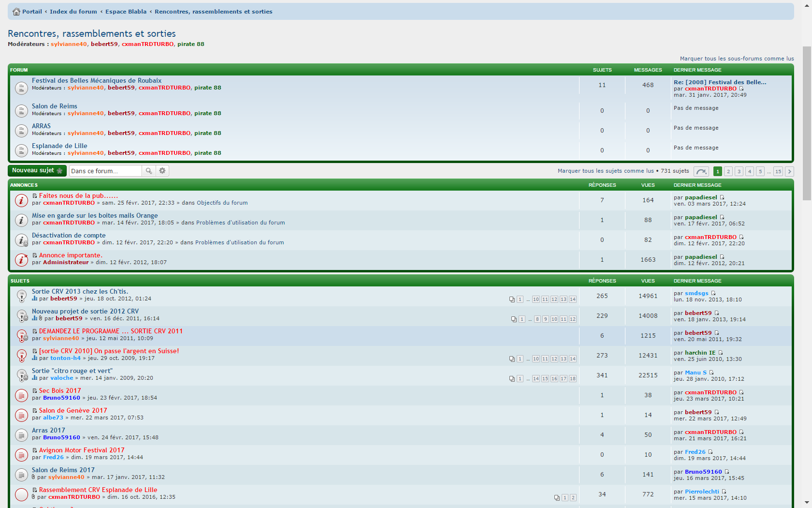Open the jump-to-page dropdown in pagination

(701, 171)
